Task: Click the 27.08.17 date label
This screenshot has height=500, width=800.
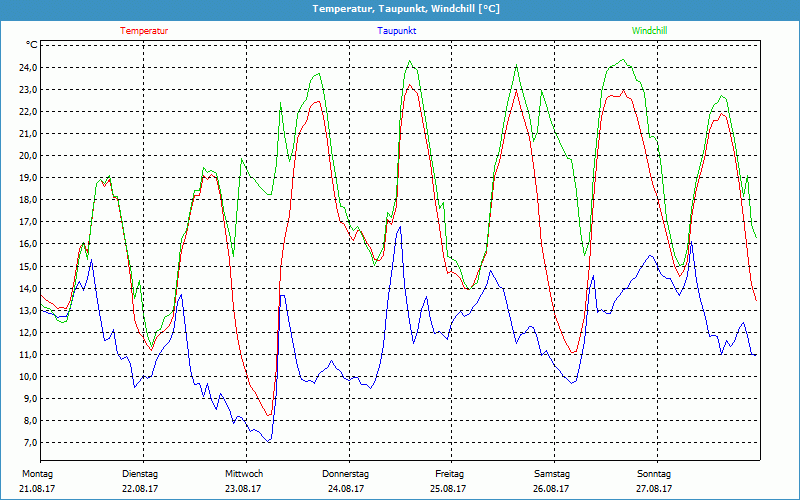Action: tap(654, 489)
